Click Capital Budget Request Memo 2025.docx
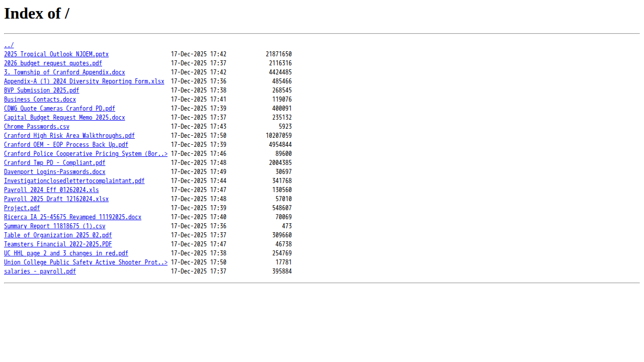 pyautogui.click(x=64, y=118)
